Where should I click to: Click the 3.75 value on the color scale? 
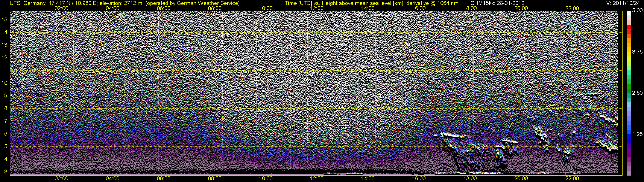637,52
